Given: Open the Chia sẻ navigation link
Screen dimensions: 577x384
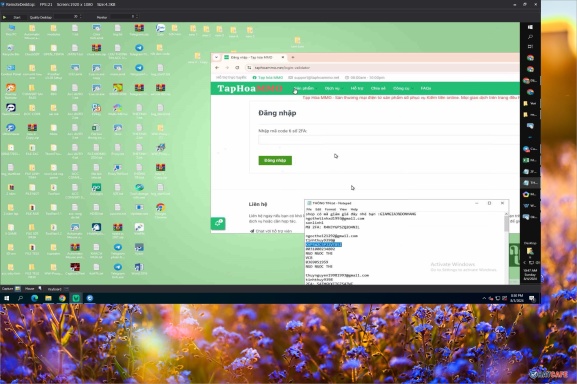Looking at the screenshot, I should (378, 89).
